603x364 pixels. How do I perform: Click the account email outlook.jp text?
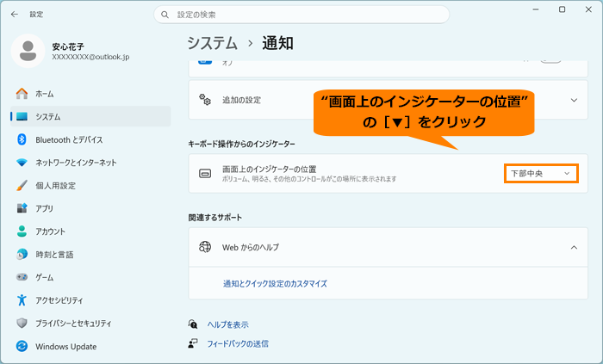point(90,57)
